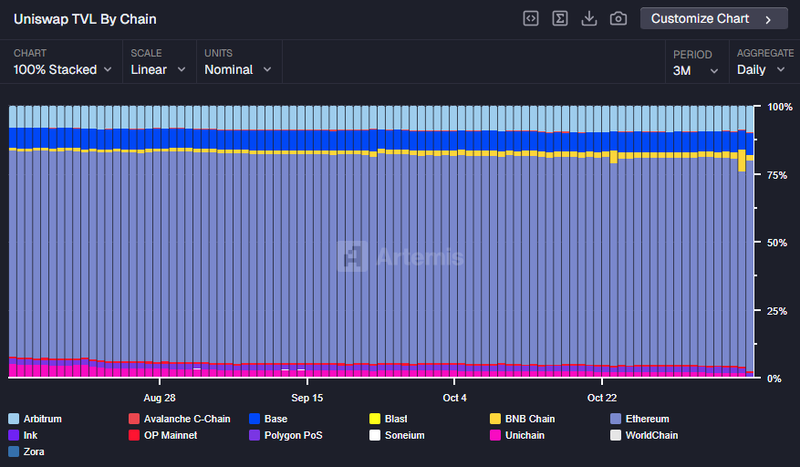Open the Period 3M selector
800x467 pixels.
[696, 70]
